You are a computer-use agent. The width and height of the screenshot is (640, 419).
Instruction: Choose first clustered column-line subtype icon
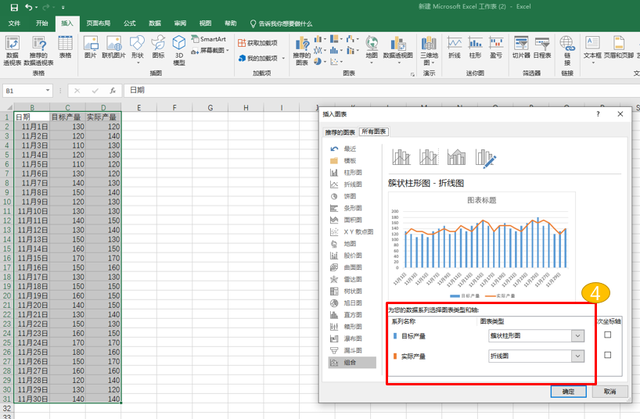(x=401, y=157)
